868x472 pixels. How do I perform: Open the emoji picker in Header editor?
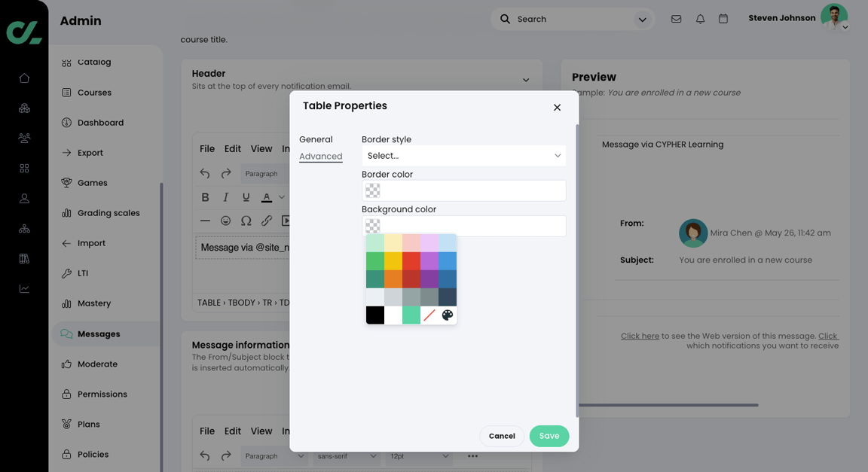coord(225,221)
